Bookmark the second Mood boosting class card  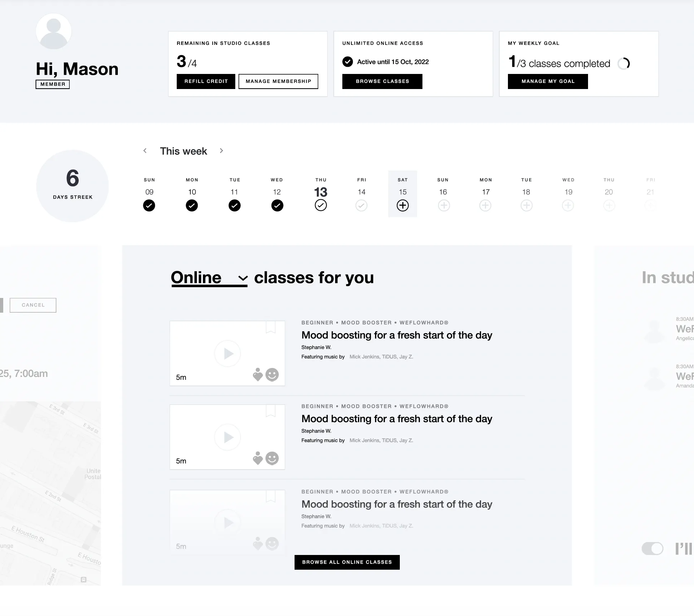pyautogui.click(x=271, y=411)
